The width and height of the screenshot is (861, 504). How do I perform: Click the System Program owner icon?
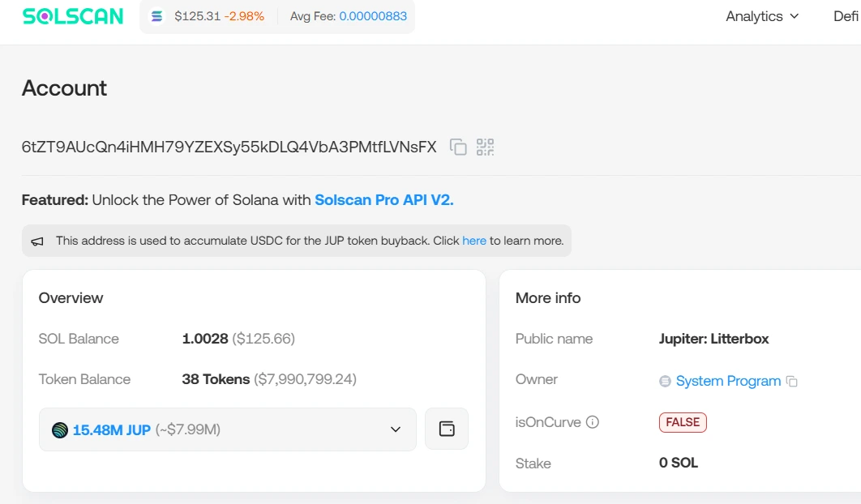(665, 381)
